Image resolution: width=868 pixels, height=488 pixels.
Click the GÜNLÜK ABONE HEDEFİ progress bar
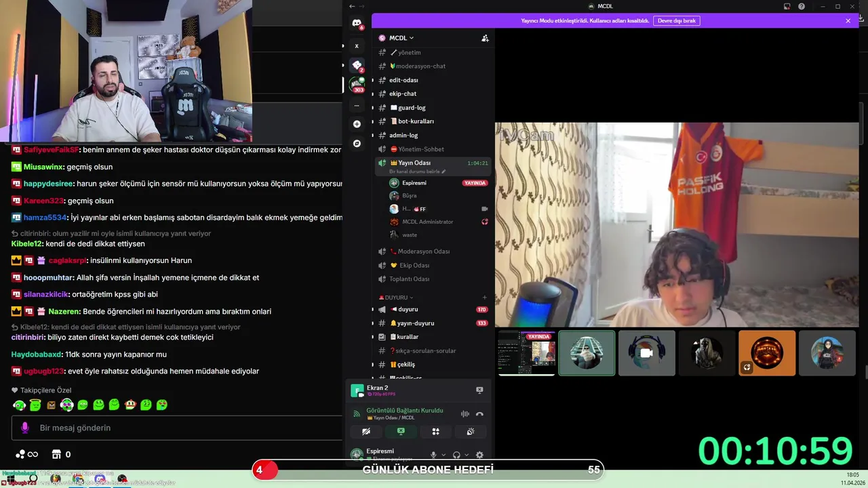click(428, 470)
